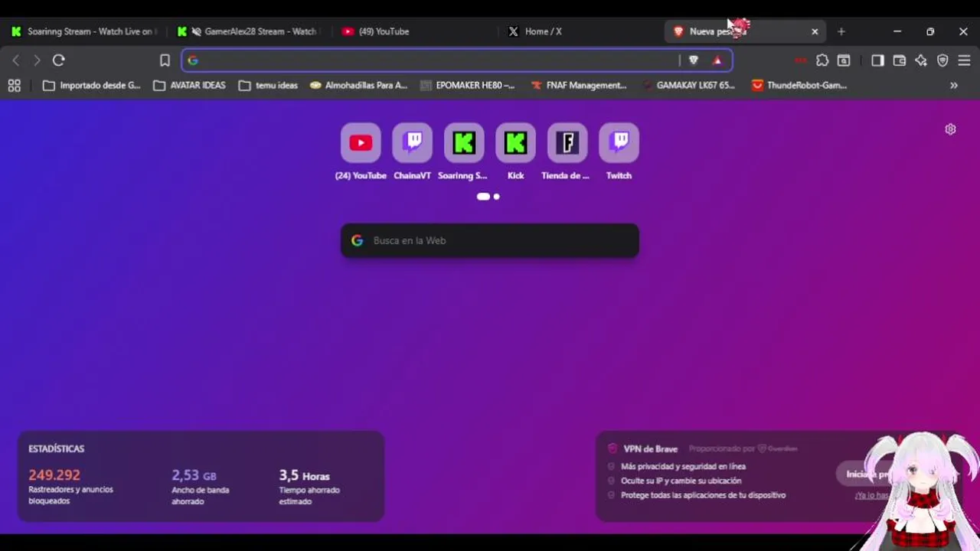Open the Twitch shortcut tile
Image resolution: width=980 pixels, height=551 pixels.
click(619, 143)
